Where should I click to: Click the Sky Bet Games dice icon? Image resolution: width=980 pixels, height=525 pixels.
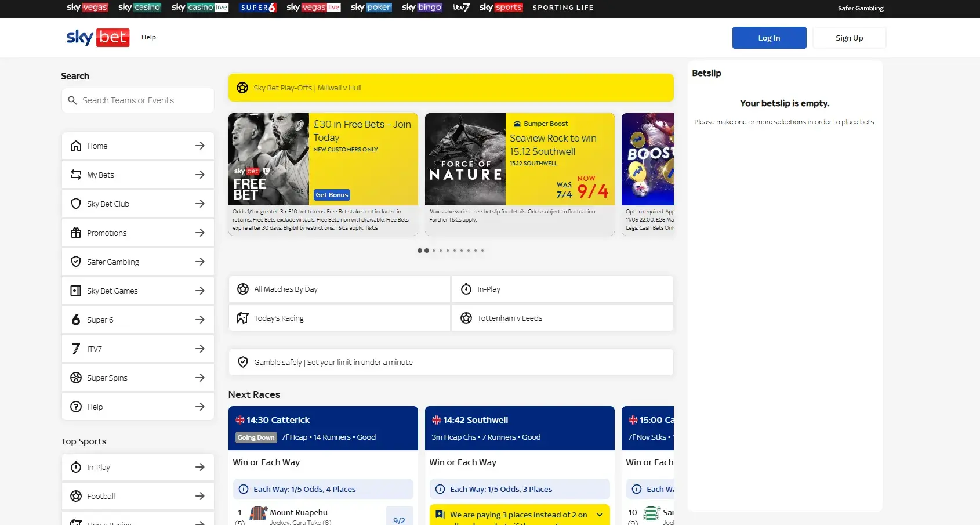(76, 291)
